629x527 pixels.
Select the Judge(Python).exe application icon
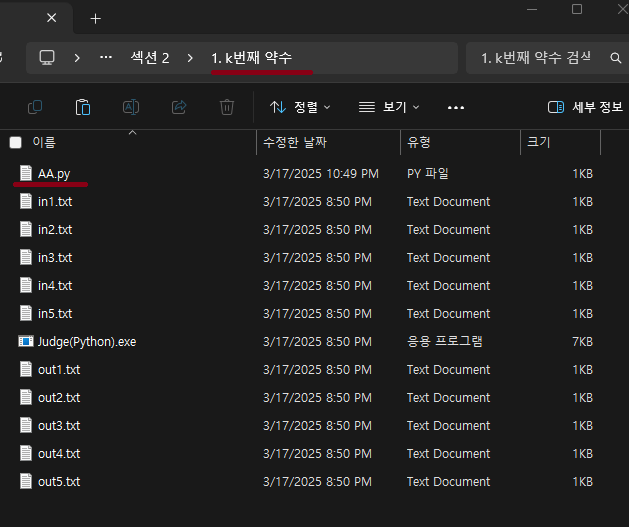click(26, 341)
